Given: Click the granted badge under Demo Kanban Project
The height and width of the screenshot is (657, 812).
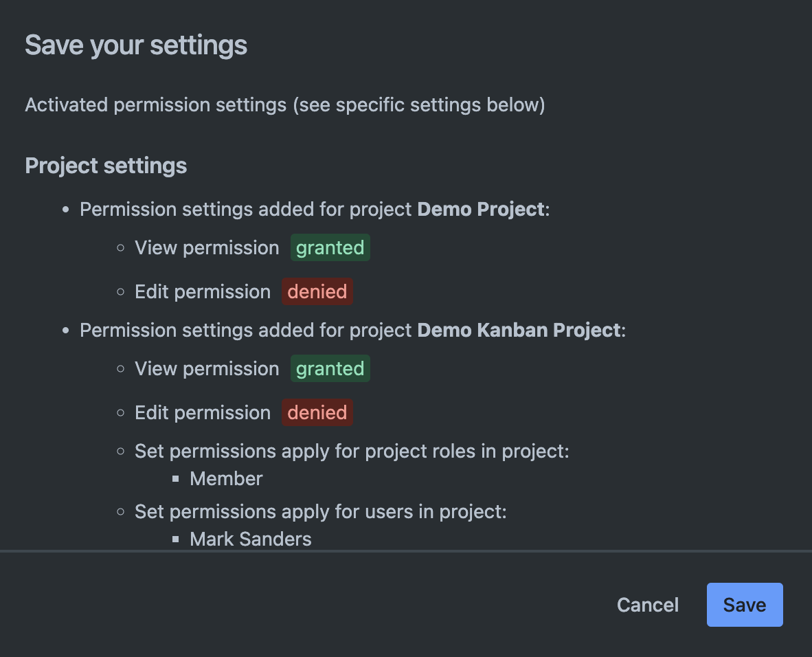Looking at the screenshot, I should [x=330, y=368].
